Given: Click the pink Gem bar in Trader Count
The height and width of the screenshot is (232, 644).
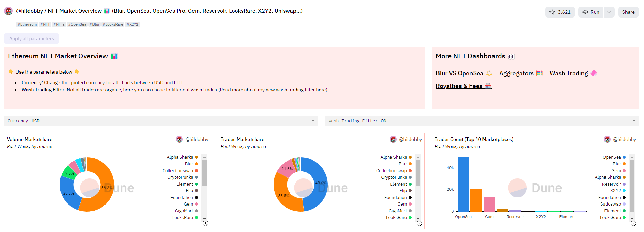Looking at the screenshot, I should coord(489,204).
